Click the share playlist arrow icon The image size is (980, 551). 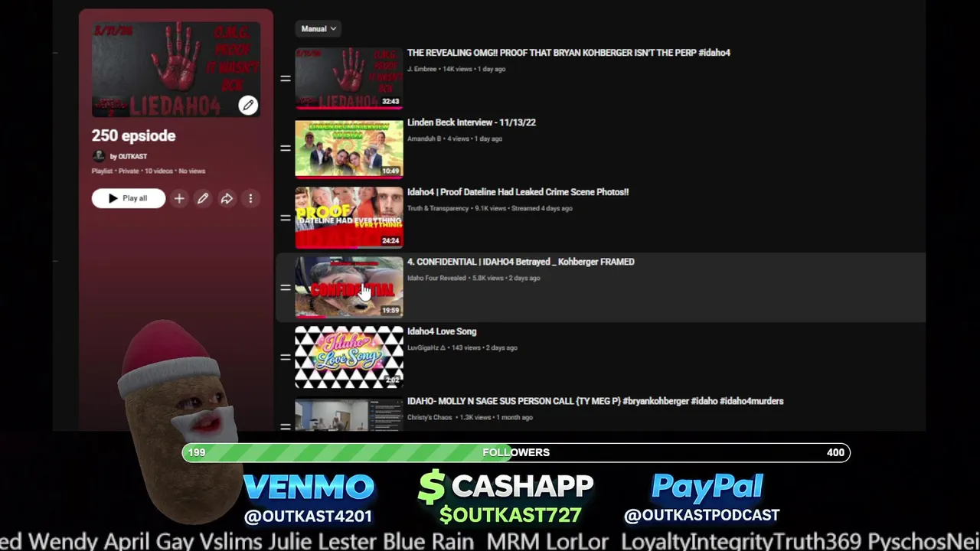[227, 199]
